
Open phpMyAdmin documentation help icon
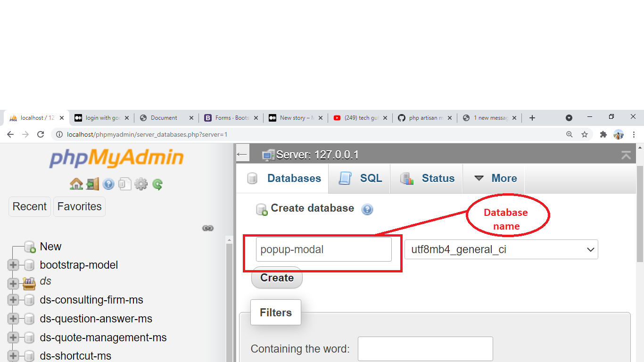(x=108, y=184)
